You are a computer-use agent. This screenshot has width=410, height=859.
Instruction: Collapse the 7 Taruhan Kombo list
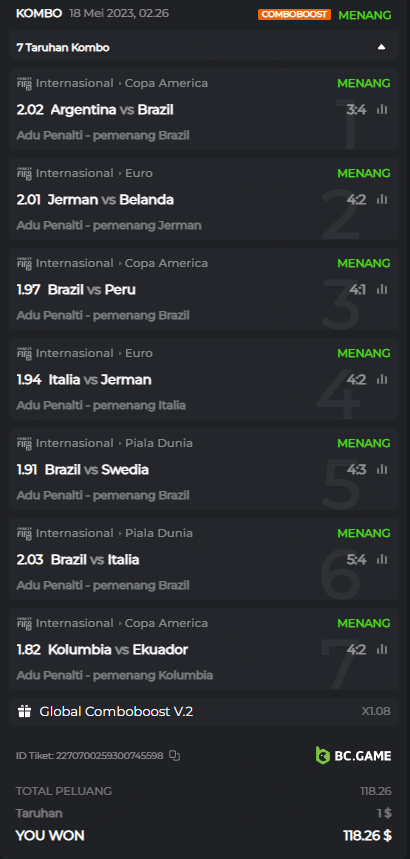coord(381,47)
